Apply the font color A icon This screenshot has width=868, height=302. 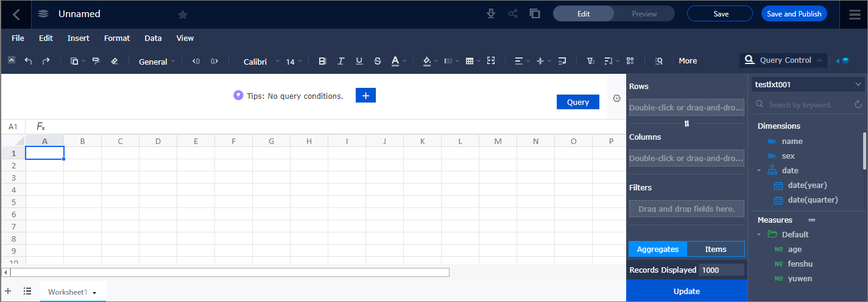pos(395,61)
